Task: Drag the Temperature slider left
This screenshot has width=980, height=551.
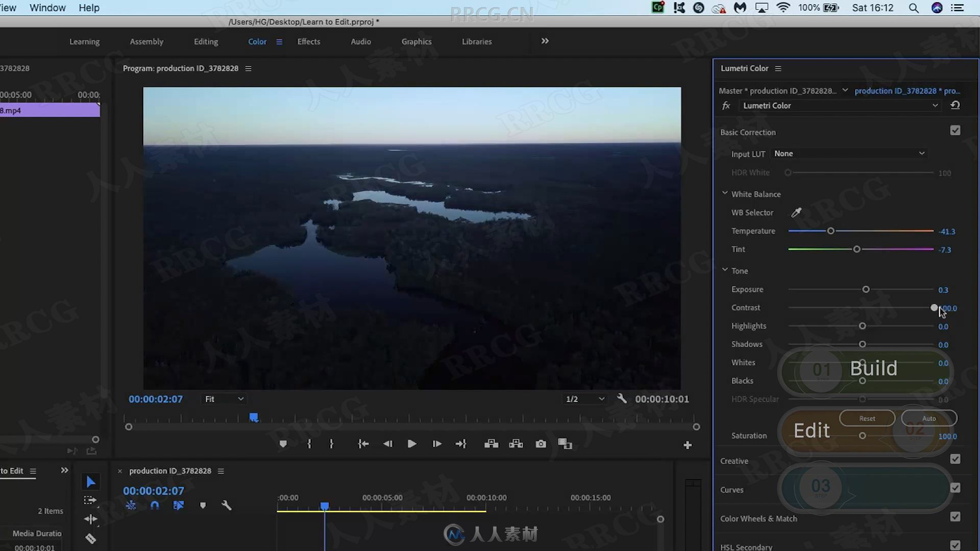Action: pyautogui.click(x=830, y=231)
